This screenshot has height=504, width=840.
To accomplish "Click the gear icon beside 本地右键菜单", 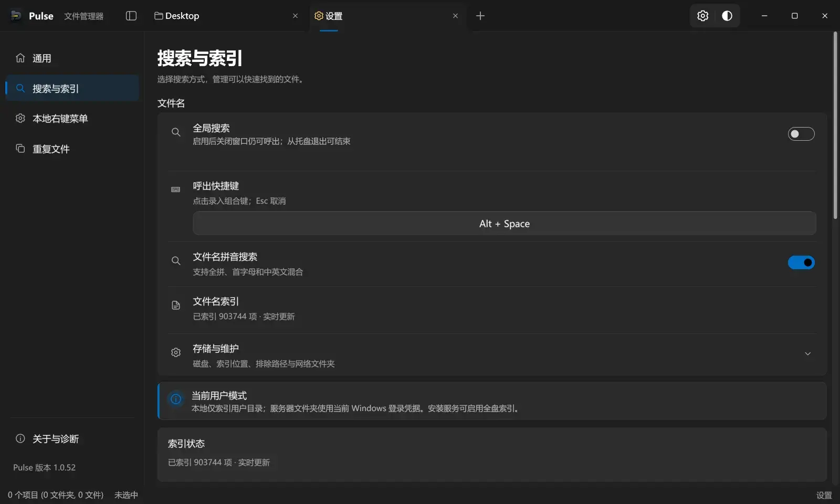I will click(20, 118).
